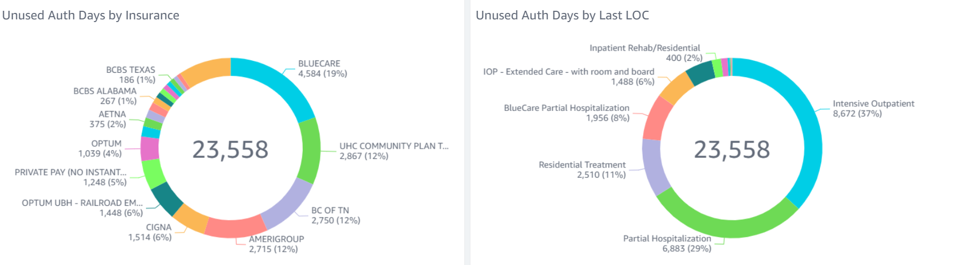The height and width of the screenshot is (265, 980).
Task: Click the BCBS ALABAMA data label
Action: [105, 96]
